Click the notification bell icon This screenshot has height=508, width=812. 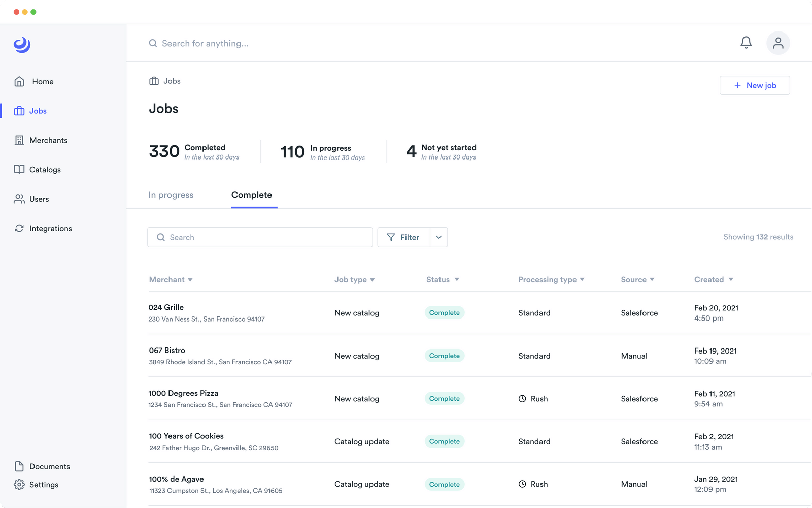click(746, 43)
